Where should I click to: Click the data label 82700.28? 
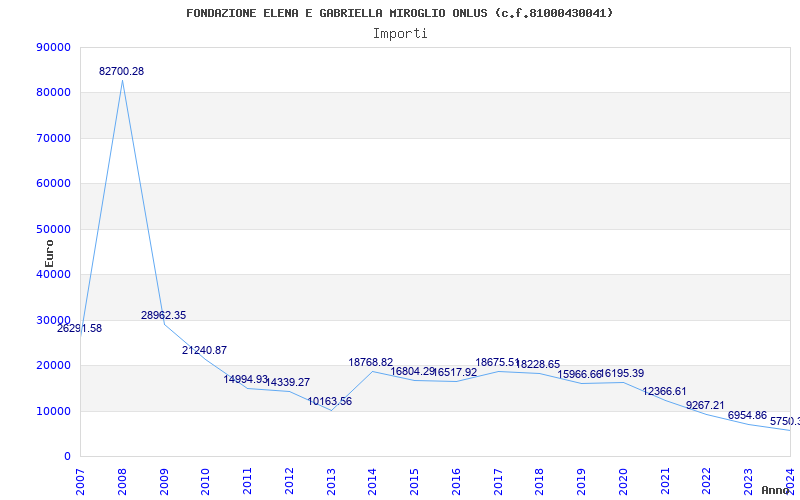click(x=121, y=71)
